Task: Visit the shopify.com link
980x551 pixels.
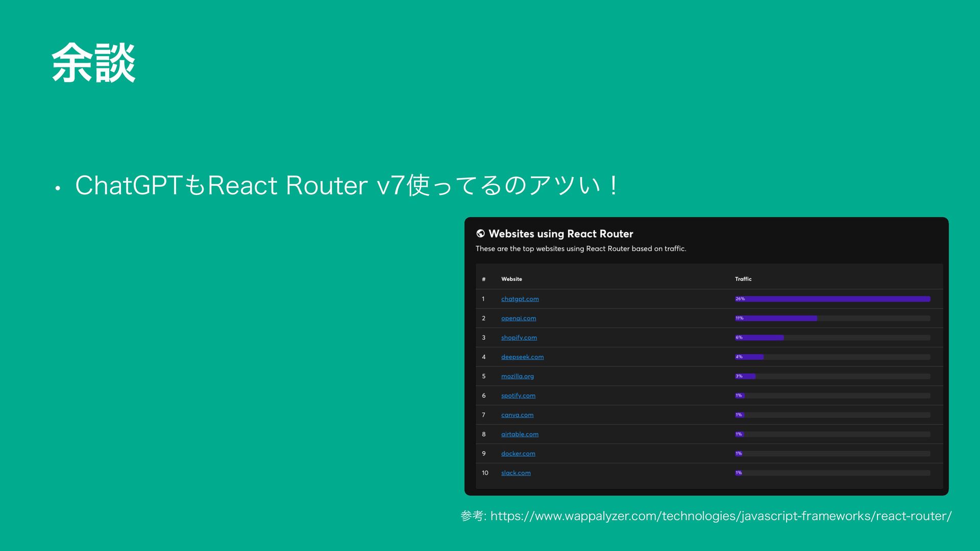Action: pyautogui.click(x=519, y=338)
